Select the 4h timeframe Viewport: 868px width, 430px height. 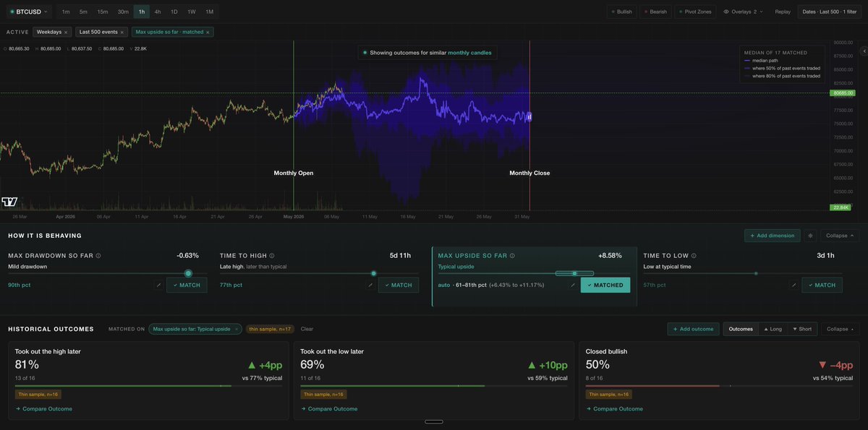tap(158, 12)
